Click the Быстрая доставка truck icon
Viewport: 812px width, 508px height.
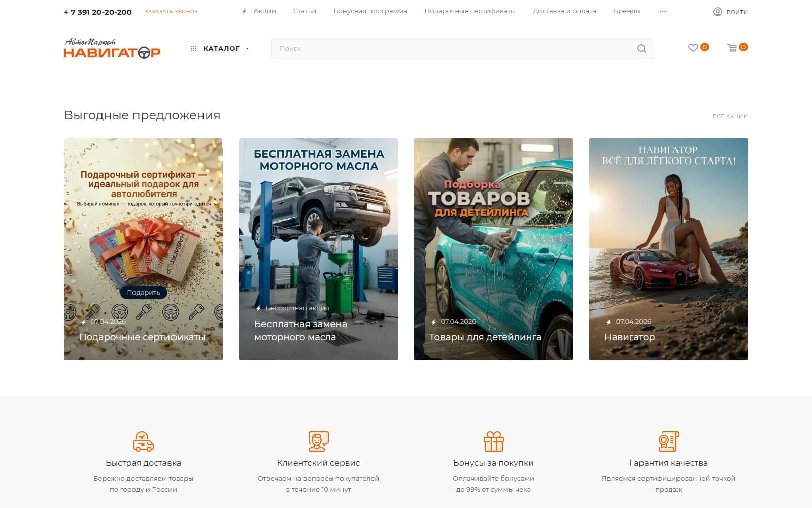click(x=143, y=441)
